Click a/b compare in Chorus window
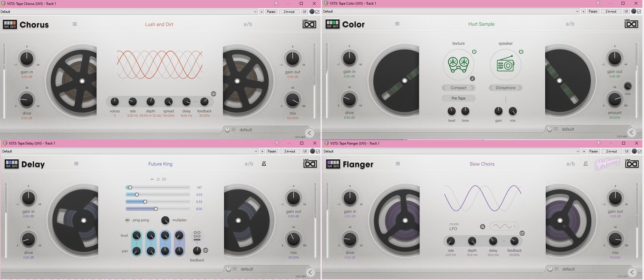The height and width of the screenshot is (280, 644). pyautogui.click(x=248, y=24)
